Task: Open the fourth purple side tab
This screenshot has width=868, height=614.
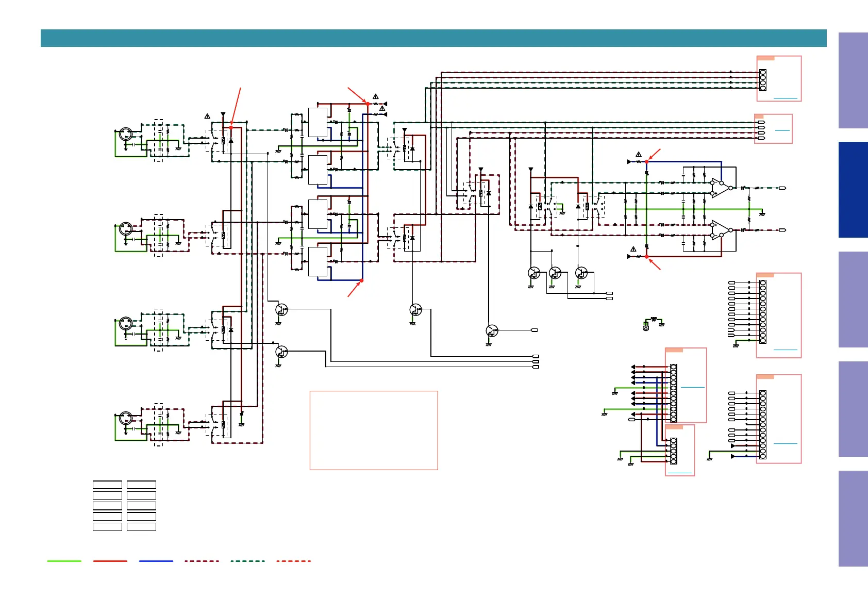Action: (x=853, y=409)
